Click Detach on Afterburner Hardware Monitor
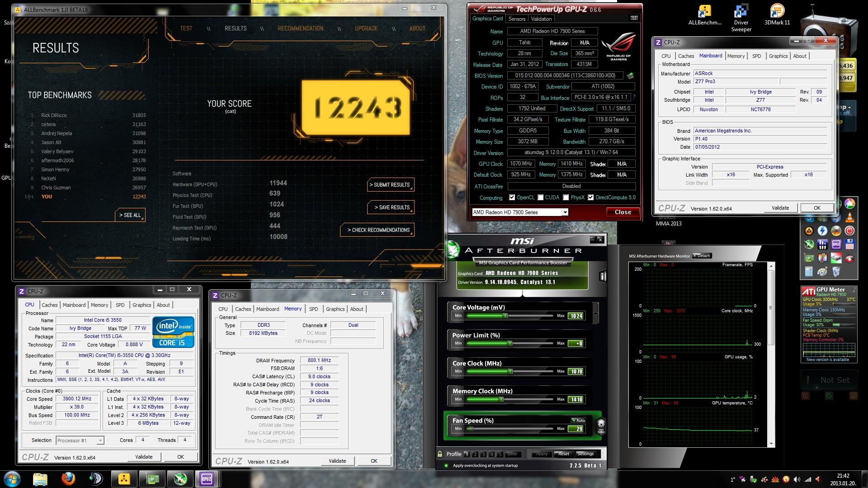The height and width of the screenshot is (488, 868). pos(702,256)
